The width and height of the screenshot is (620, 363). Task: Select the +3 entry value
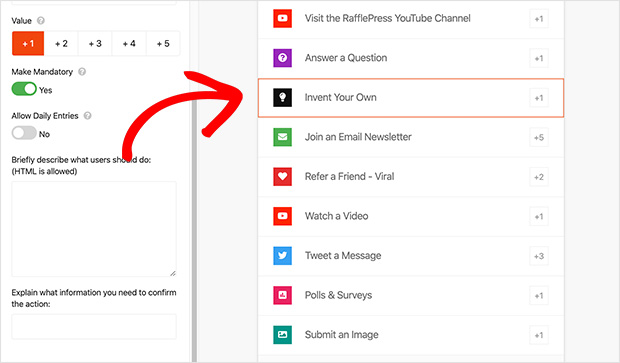(x=95, y=43)
